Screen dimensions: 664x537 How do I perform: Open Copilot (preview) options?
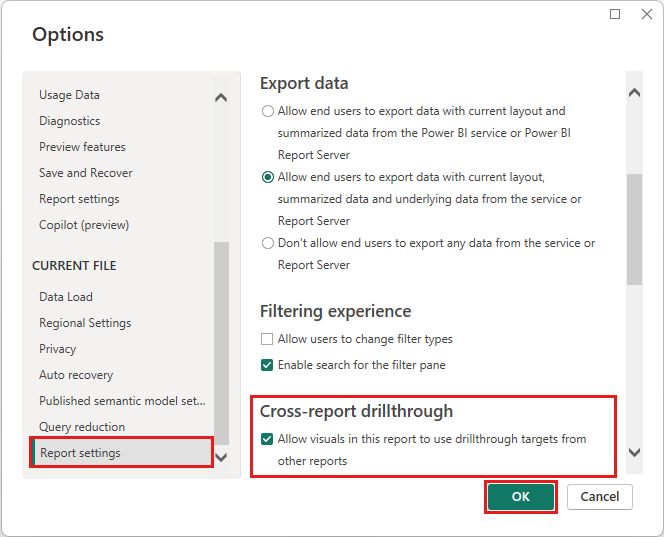click(84, 225)
